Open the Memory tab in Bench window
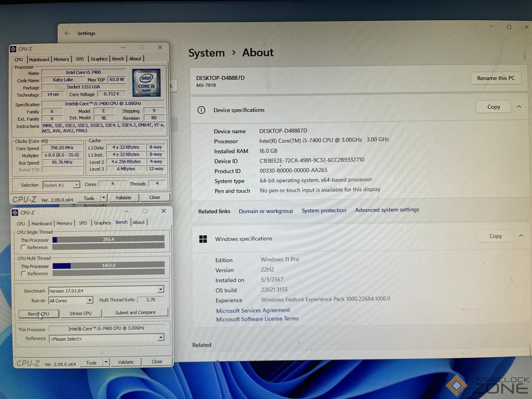The width and height of the screenshot is (532, 399). pos(64,223)
